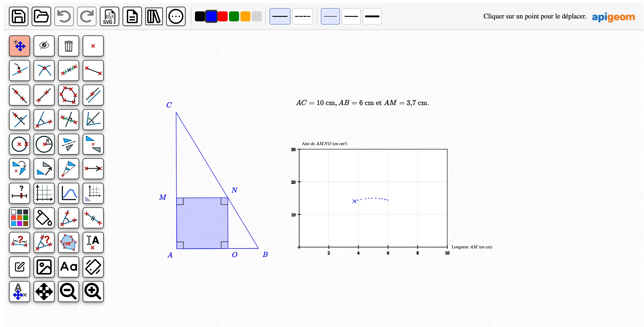Select the circle by center and point tool
644x327 pixels.
click(20, 144)
